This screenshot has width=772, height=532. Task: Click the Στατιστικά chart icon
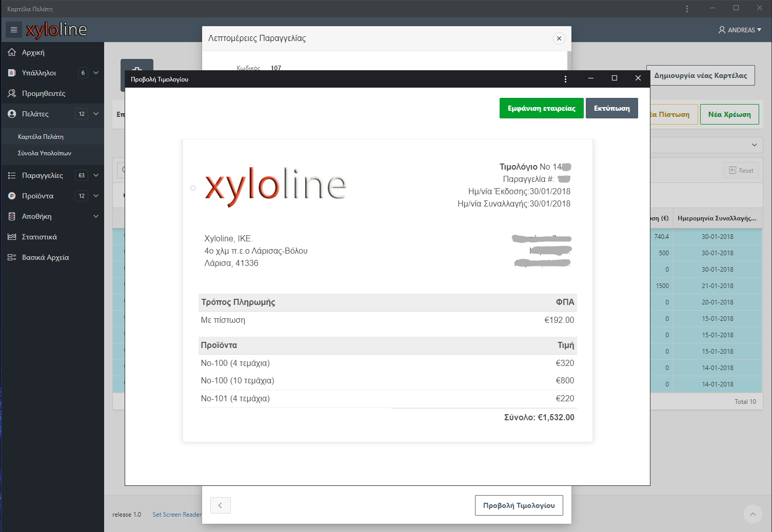[x=12, y=237]
